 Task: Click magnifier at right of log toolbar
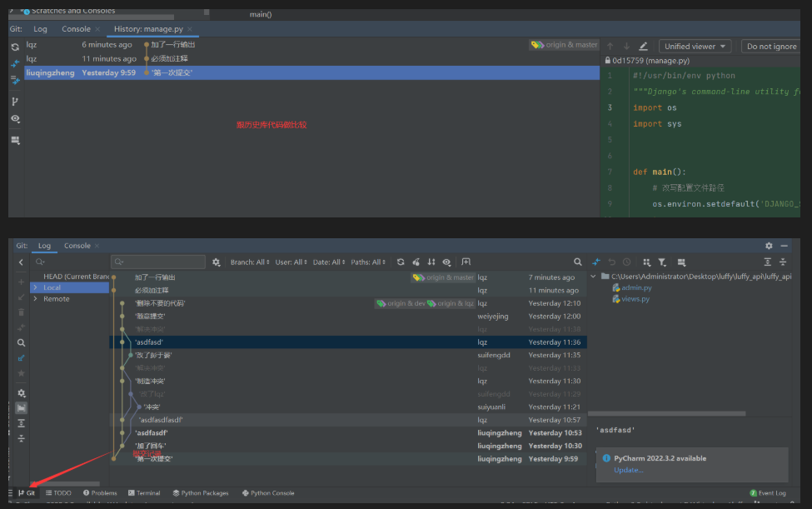(577, 262)
